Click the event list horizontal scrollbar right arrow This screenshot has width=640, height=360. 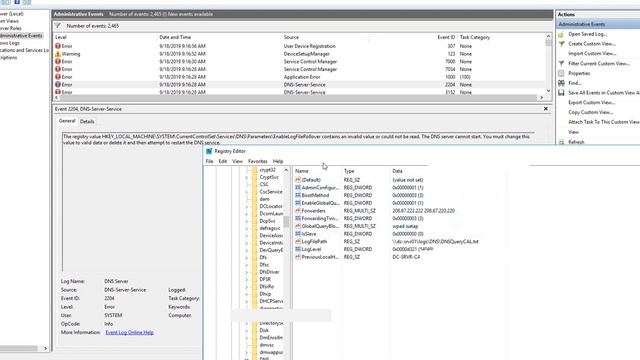coord(542,98)
